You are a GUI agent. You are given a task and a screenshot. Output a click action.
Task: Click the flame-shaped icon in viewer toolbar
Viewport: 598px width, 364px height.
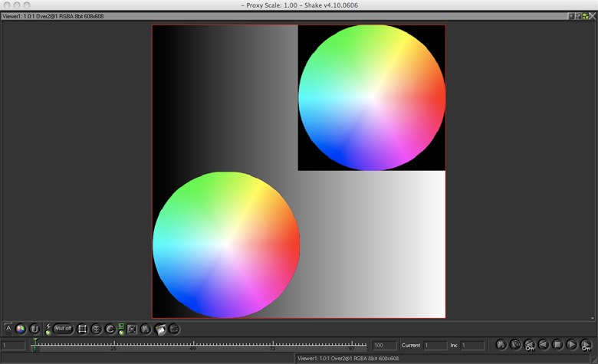click(146, 329)
